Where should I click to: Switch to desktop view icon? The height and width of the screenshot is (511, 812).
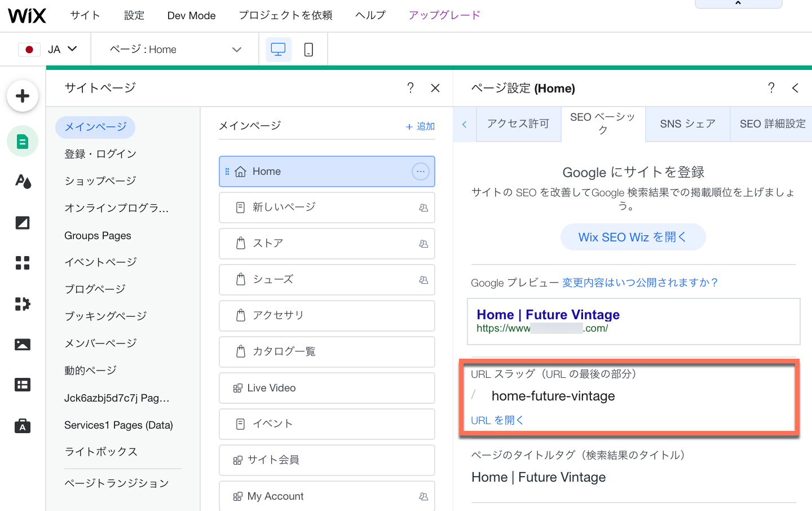pyautogui.click(x=279, y=50)
